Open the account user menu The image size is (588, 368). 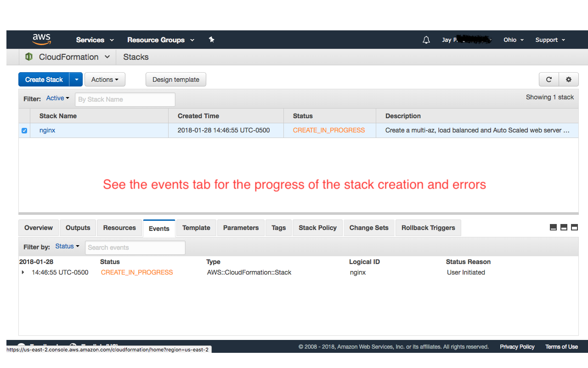(467, 40)
